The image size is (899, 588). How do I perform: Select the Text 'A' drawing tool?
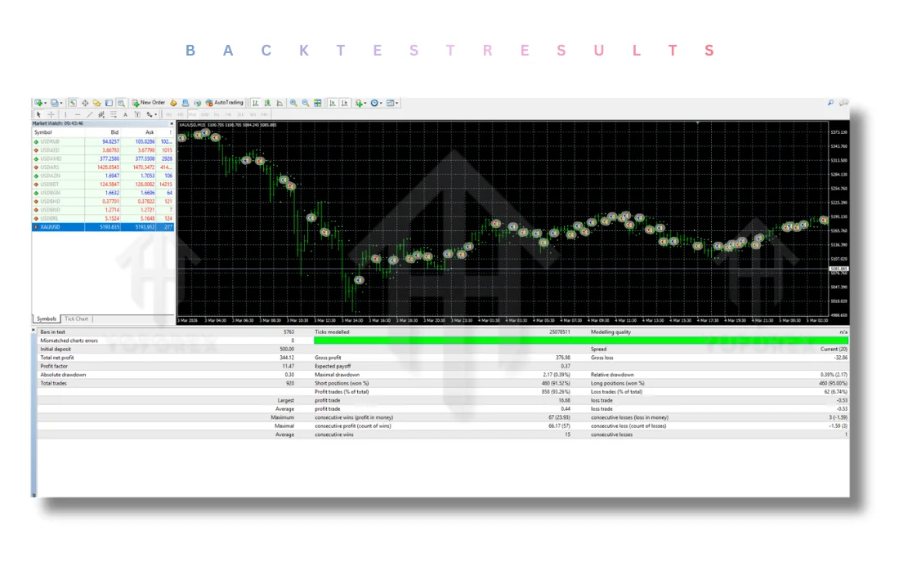(126, 114)
